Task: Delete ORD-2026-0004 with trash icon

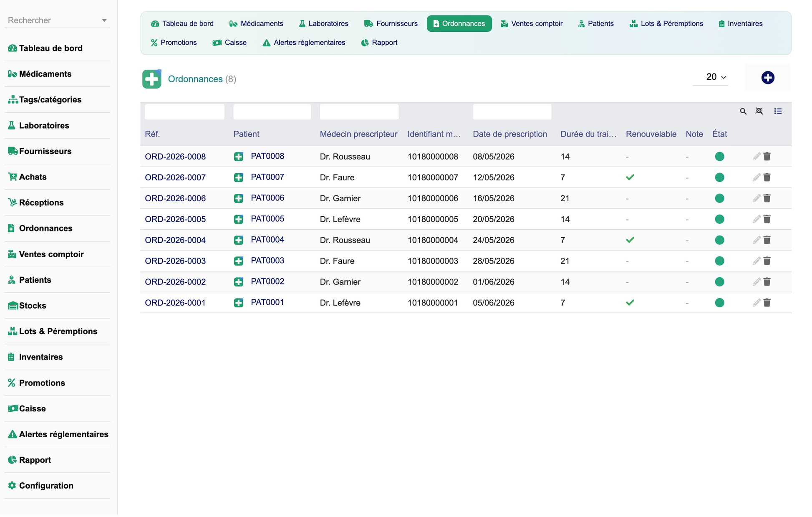Action: (767, 240)
